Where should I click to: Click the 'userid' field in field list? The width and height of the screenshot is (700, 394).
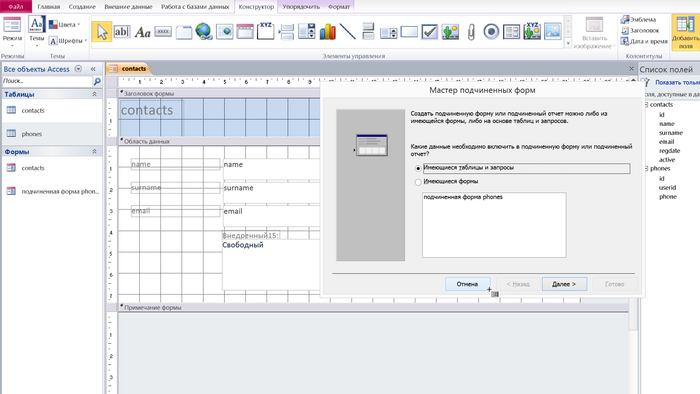(667, 187)
